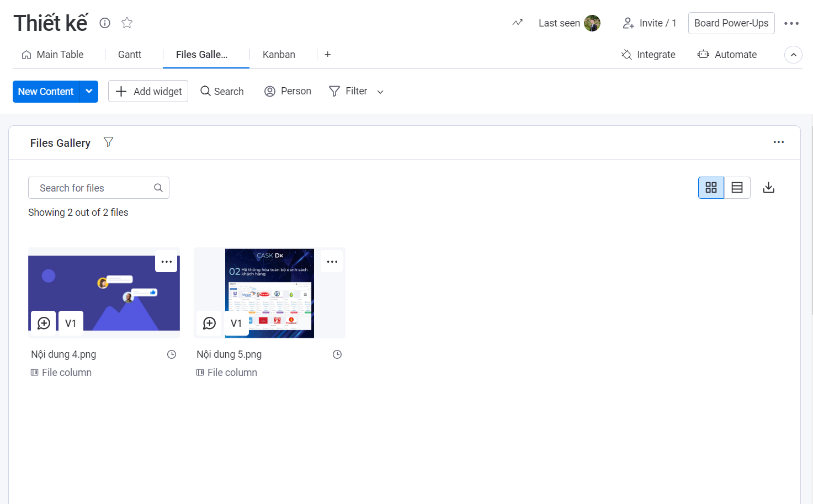The image size is (813, 504).
Task: Expand the Filter options chevron
Action: 380,92
